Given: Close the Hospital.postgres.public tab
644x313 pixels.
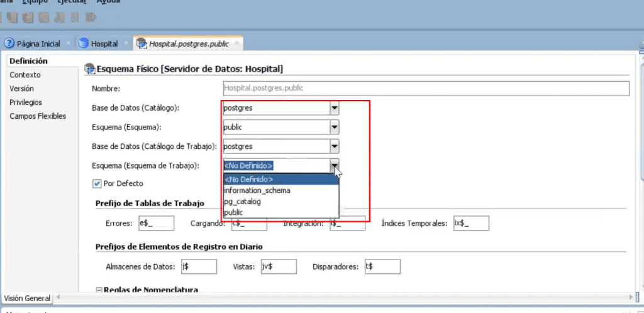Looking at the screenshot, I should 236,43.
